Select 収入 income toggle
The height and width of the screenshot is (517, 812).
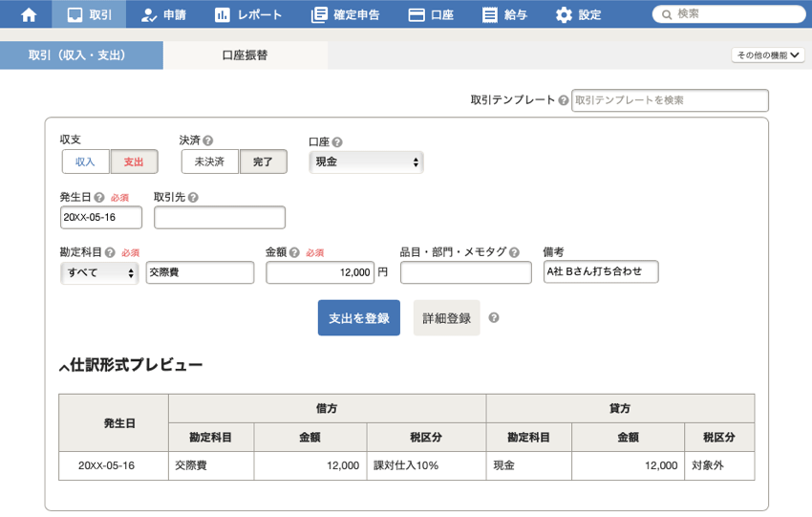click(x=86, y=162)
